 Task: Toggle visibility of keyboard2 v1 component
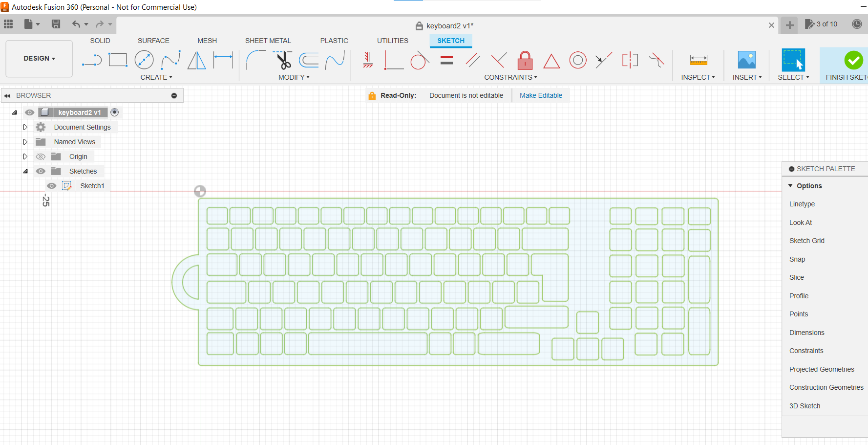pos(29,112)
